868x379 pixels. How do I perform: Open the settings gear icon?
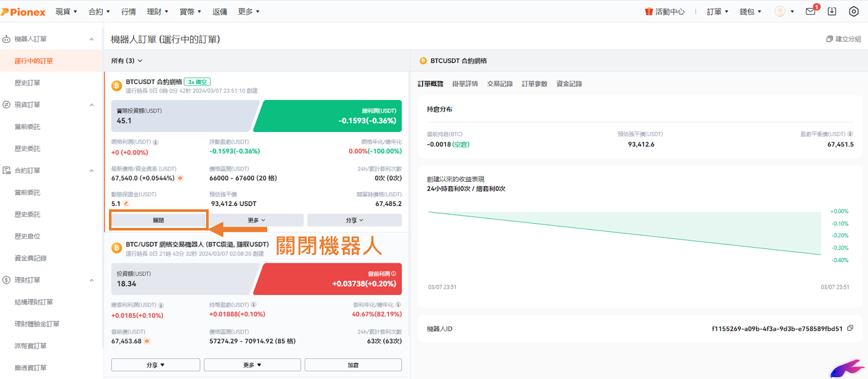(x=853, y=11)
